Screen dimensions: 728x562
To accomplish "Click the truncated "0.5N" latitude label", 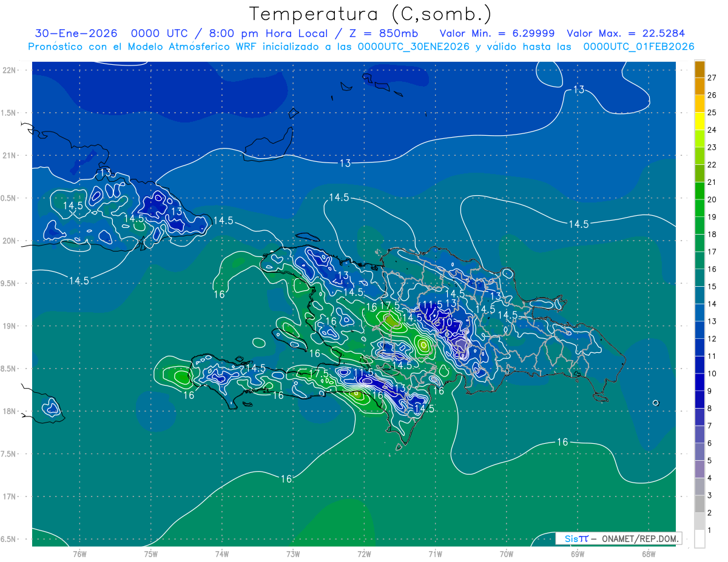I will point(8,198).
